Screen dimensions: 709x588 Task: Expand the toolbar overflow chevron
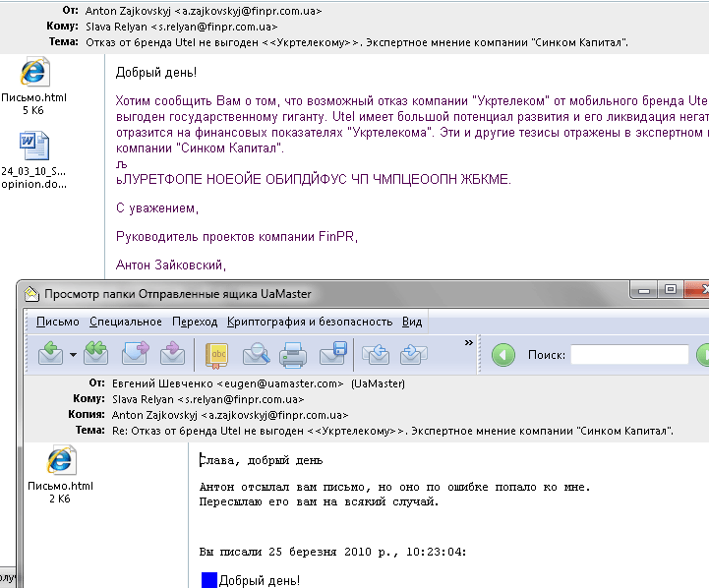coord(468,342)
